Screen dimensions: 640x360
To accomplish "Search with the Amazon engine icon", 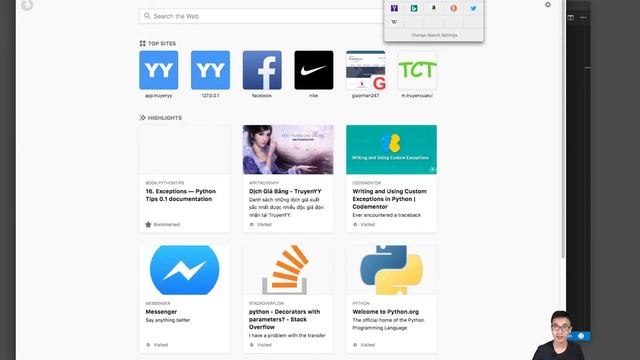I will 434,8.
